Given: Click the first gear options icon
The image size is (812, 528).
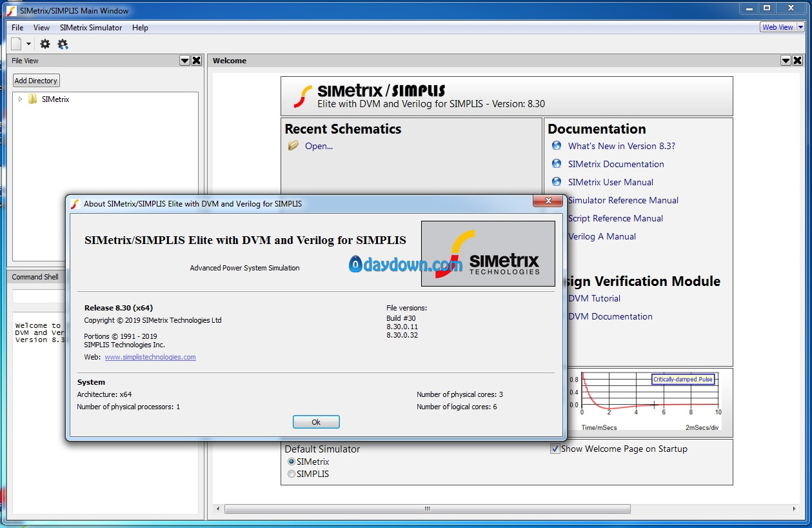Looking at the screenshot, I should [45, 44].
